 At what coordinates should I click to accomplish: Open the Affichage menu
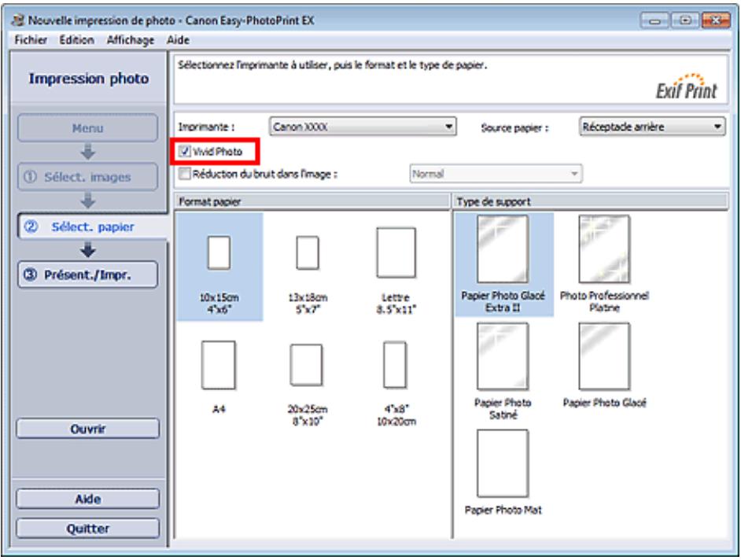pos(131,40)
